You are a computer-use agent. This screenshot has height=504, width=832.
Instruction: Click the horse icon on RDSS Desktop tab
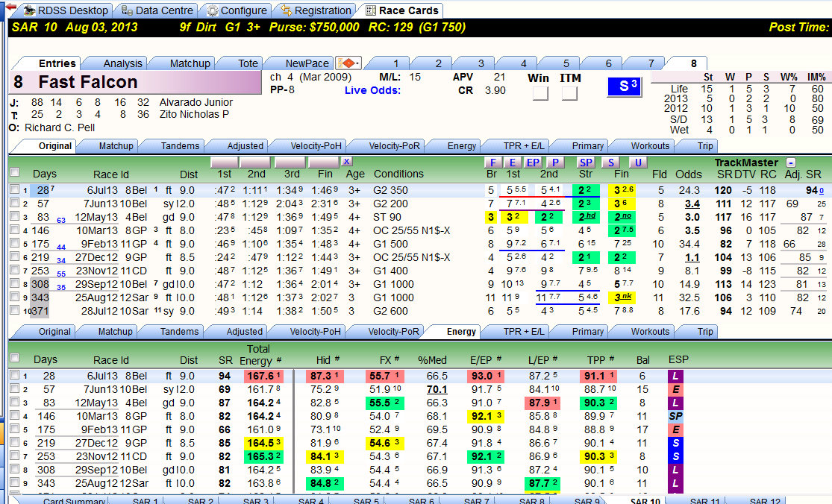coord(30,10)
